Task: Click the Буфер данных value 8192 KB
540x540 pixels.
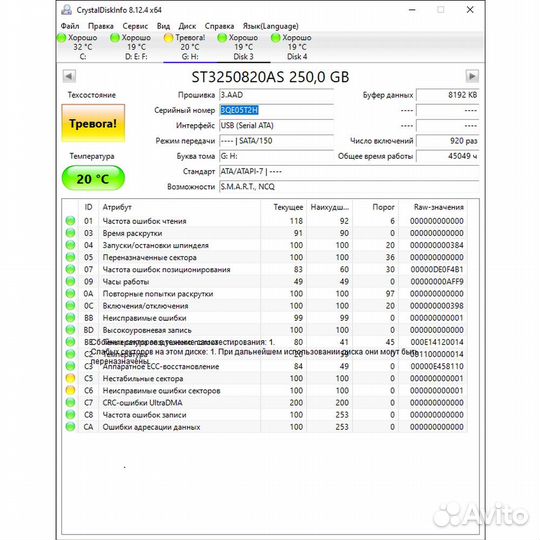Action: [447, 95]
